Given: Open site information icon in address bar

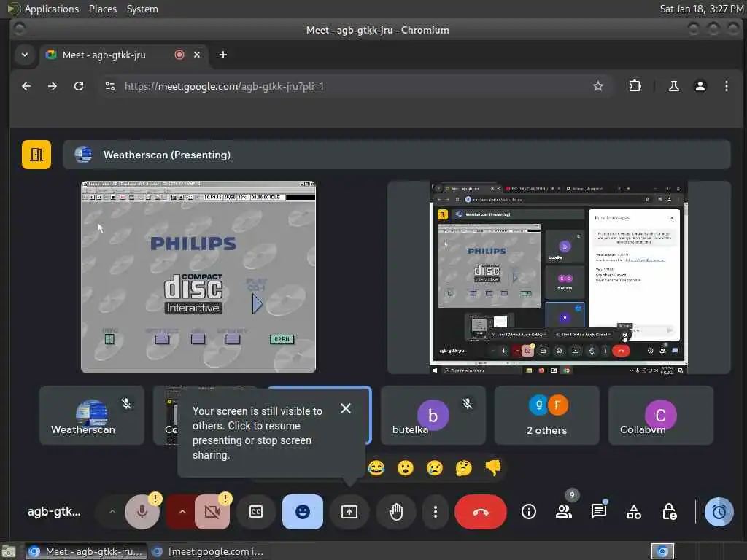Looking at the screenshot, I should 110,86.
